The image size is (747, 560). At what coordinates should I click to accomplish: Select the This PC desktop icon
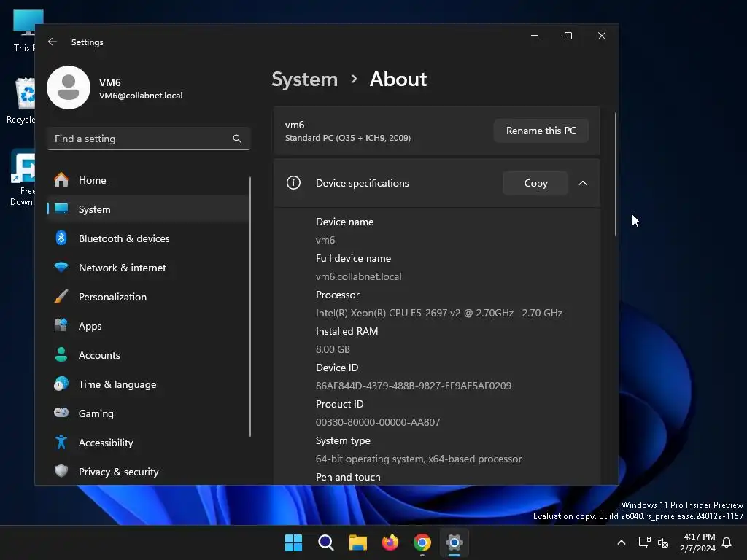click(24, 31)
